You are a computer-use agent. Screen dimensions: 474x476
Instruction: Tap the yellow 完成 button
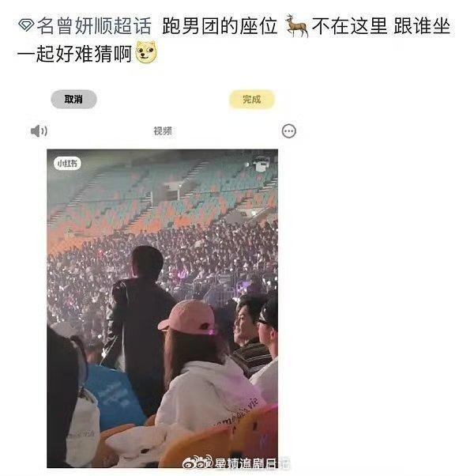click(x=252, y=100)
